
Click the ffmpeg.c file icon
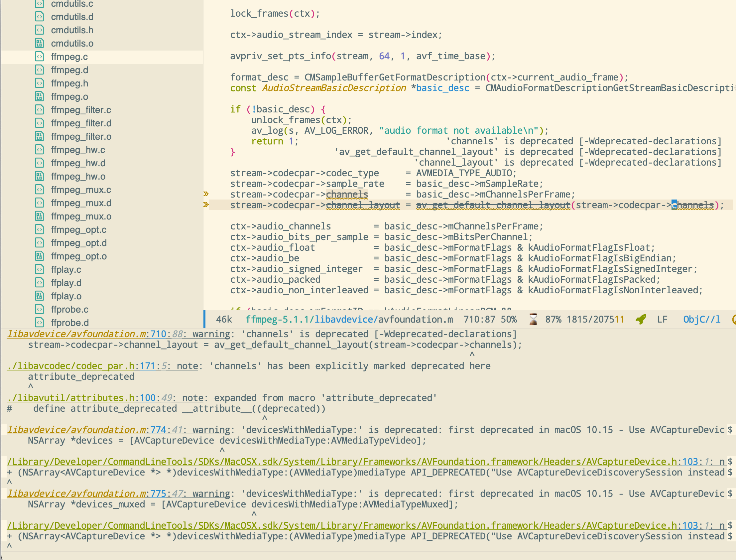[40, 57]
